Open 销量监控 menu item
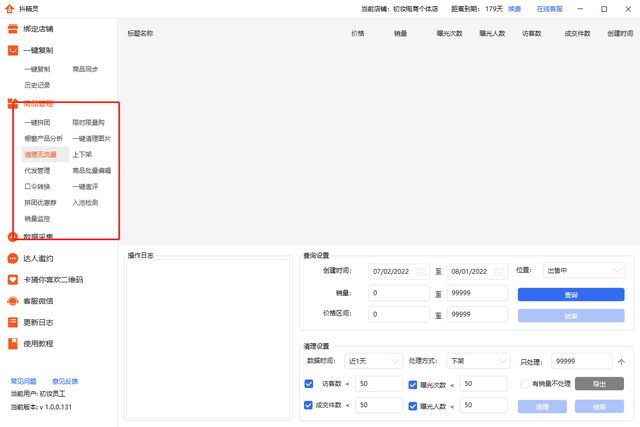Image resolution: width=640 pixels, height=427 pixels. tap(37, 219)
